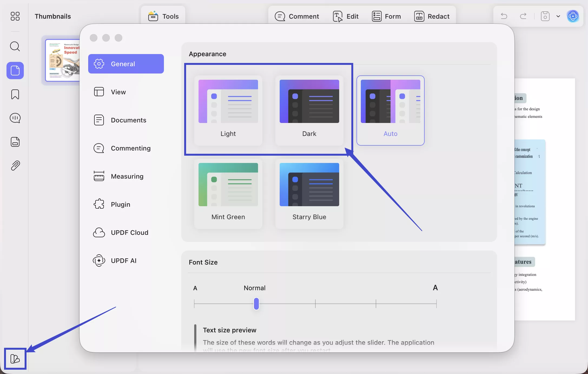Select the Dark appearance theme

point(309,110)
